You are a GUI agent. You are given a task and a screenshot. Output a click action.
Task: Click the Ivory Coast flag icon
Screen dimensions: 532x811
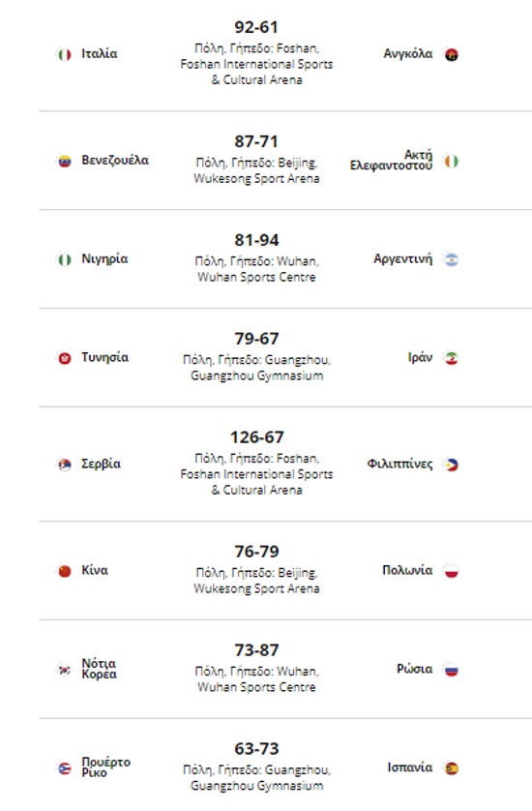(452, 161)
